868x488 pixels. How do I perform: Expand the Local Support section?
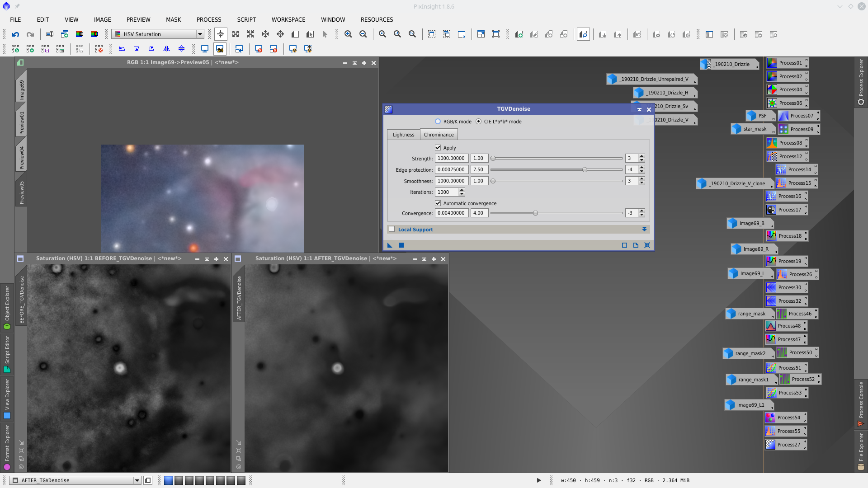coord(644,230)
